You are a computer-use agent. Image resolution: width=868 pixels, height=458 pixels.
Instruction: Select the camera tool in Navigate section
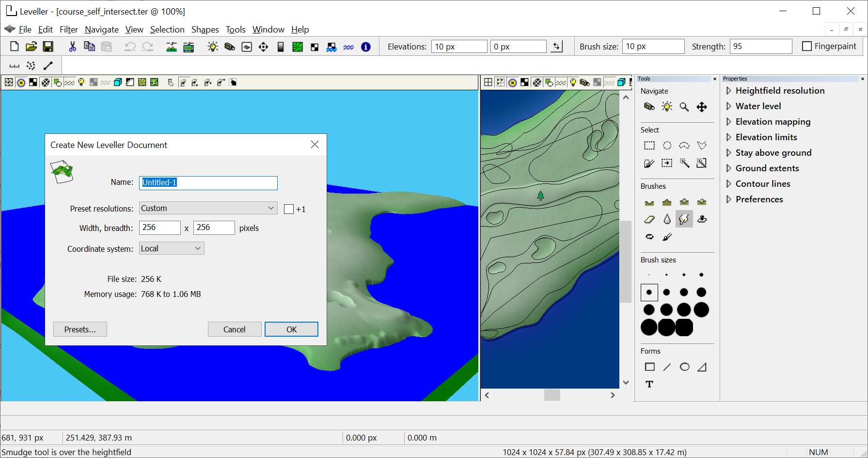point(649,107)
